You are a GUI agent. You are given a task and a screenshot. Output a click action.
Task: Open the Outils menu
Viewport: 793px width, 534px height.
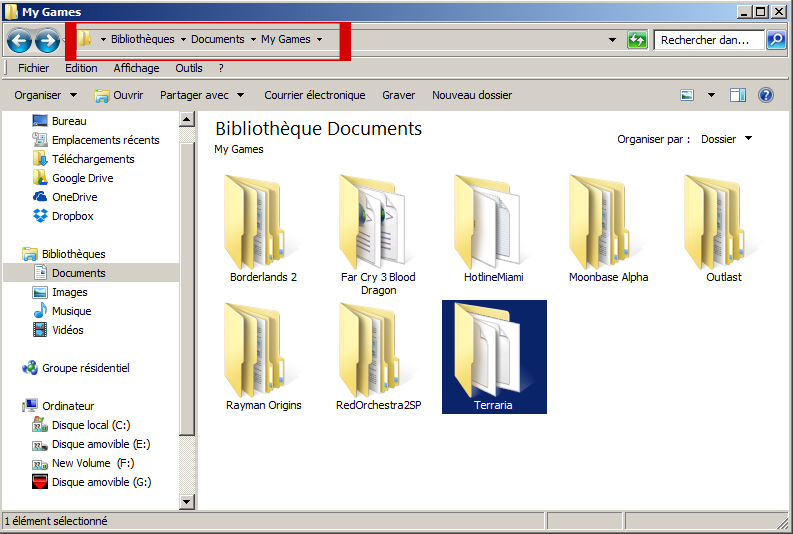(189, 68)
